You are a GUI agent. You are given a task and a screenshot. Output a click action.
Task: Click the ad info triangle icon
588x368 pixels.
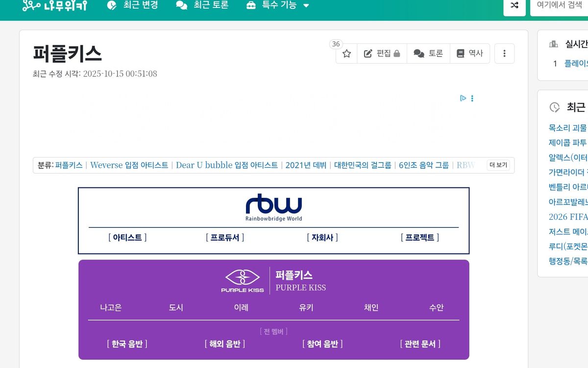coord(463,98)
